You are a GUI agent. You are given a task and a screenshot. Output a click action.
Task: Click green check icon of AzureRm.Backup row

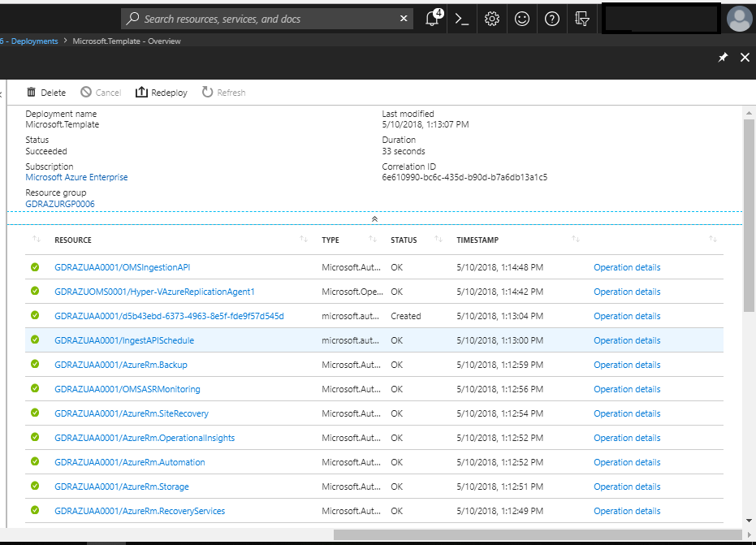click(x=35, y=364)
